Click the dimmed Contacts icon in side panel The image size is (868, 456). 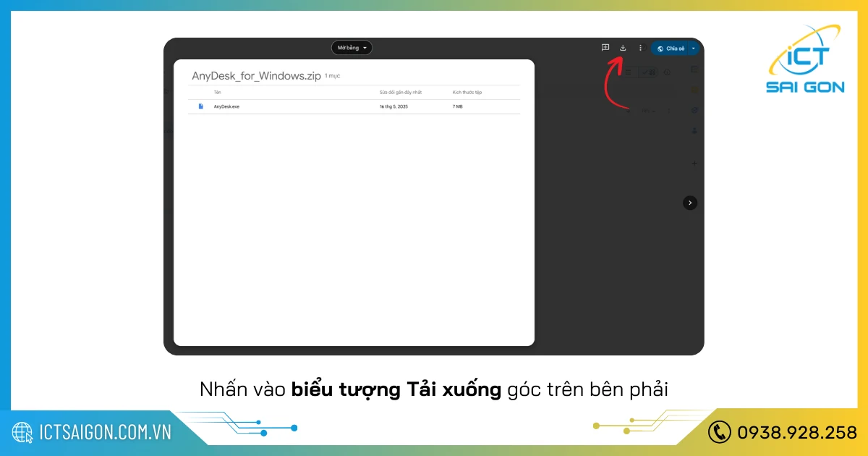(694, 130)
